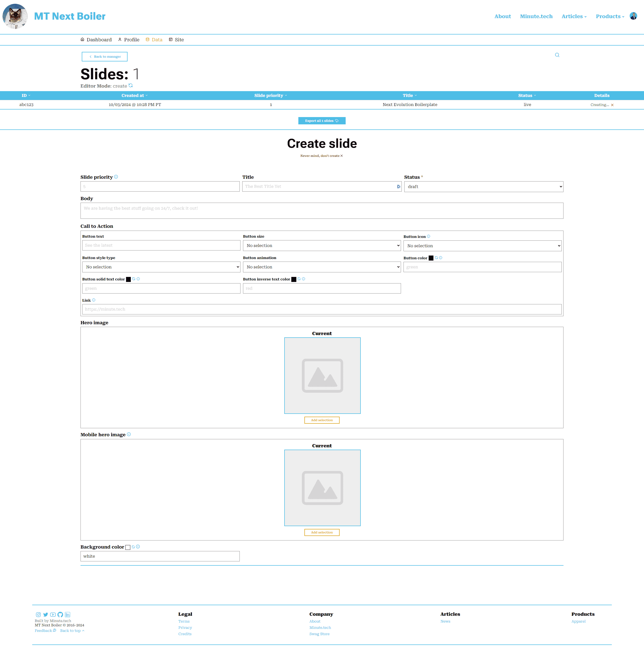The height and width of the screenshot is (650, 644).
Task: Click Never mind, don't create link
Action: [322, 156]
